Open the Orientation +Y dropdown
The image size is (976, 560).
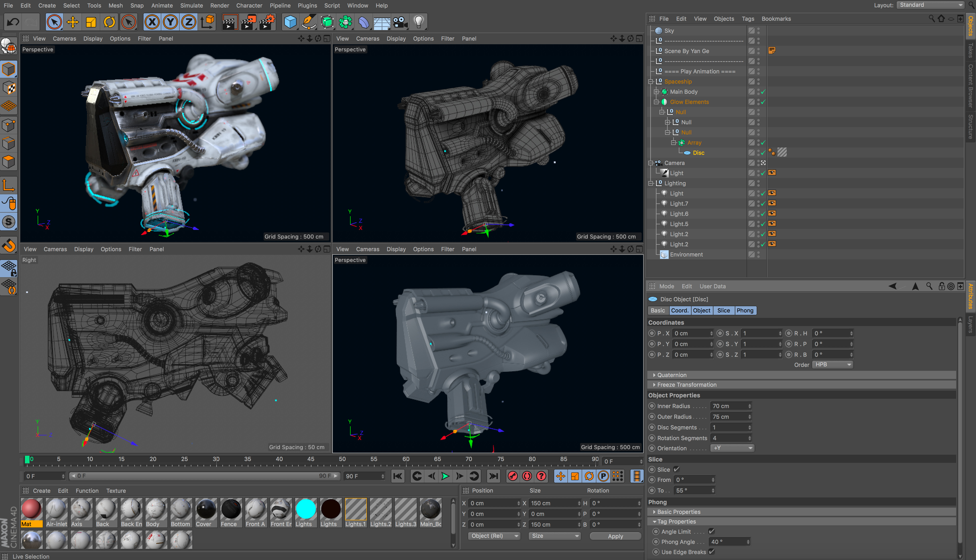pos(732,448)
